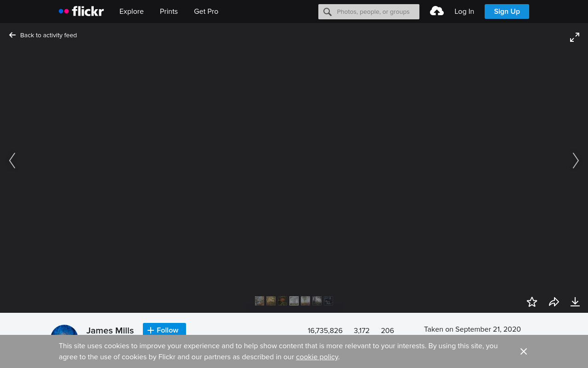Select the last dark thumbnail in filmstrip
Image resolution: width=588 pixels, height=368 pixels.
328,301
